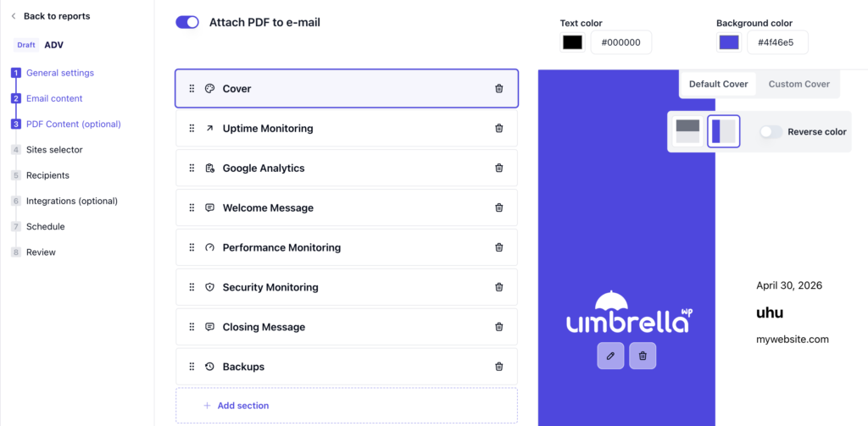Open Integrations (optional) step
Image resolution: width=868 pixels, height=426 pixels.
(x=72, y=201)
